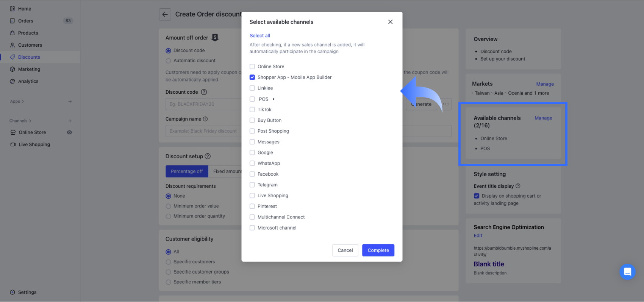Open the live chat support bubble

click(x=627, y=272)
